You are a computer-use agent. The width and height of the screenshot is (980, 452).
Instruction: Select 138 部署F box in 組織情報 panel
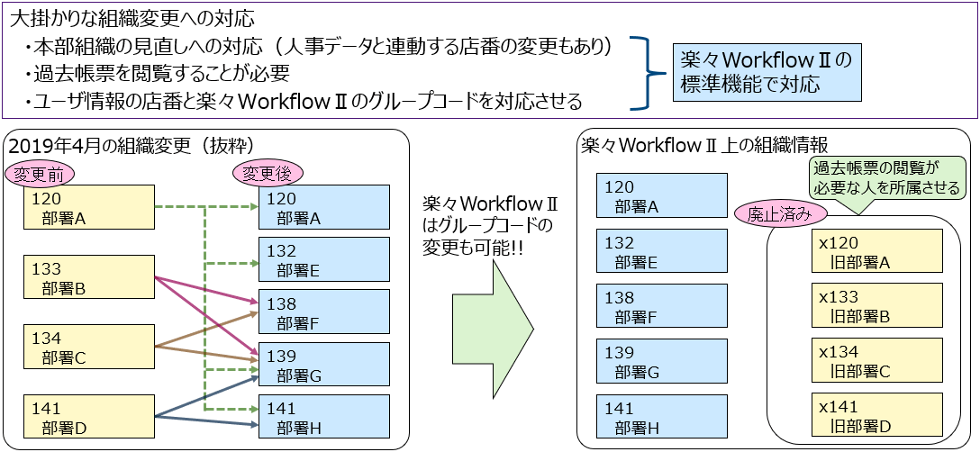662,306
